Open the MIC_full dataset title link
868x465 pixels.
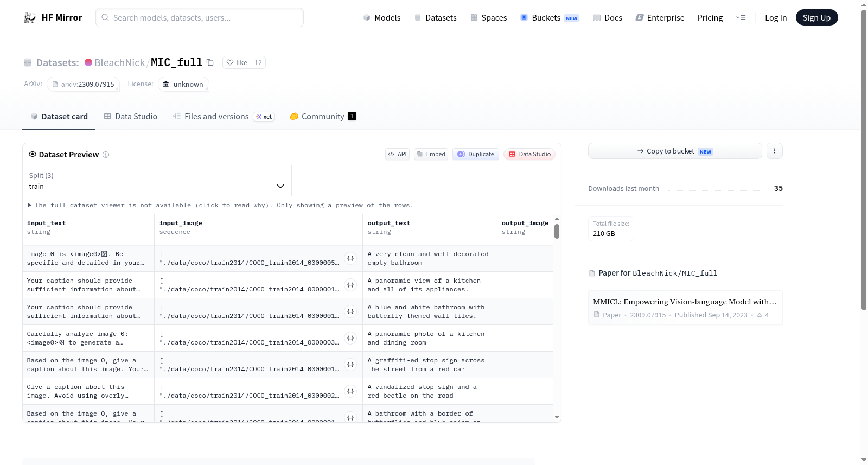(x=176, y=62)
